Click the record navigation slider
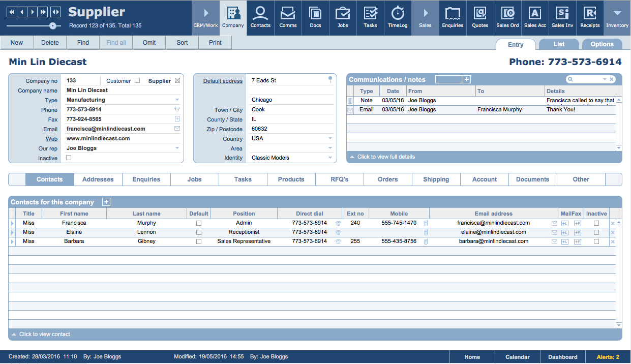This screenshot has height=364, width=631. [x=53, y=24]
